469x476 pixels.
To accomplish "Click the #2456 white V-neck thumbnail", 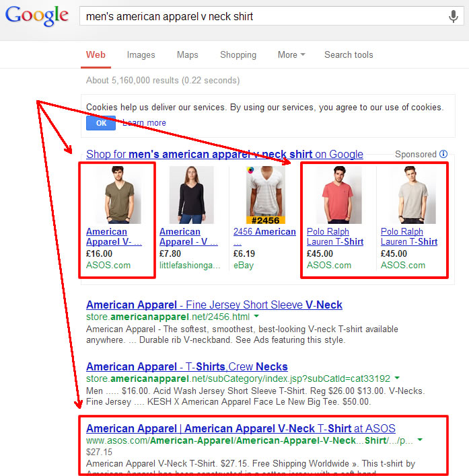I will pos(265,194).
